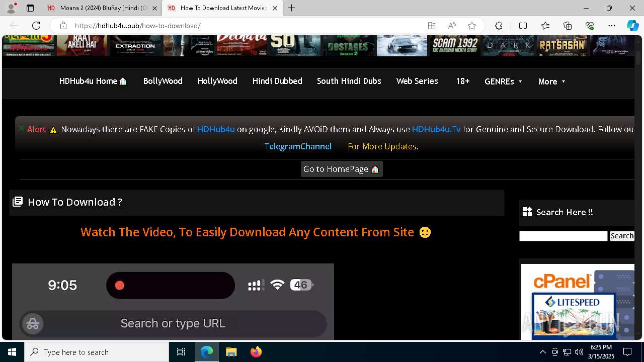Image resolution: width=644 pixels, height=362 pixels.
Task: View site information lock icon
Action: pos(63,26)
